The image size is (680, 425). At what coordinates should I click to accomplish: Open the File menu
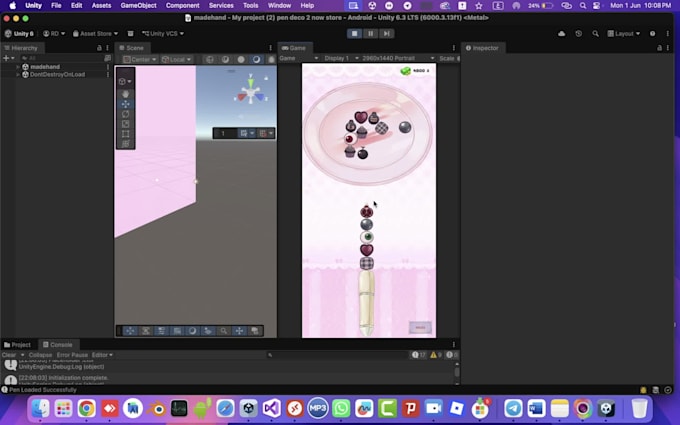[x=56, y=6]
